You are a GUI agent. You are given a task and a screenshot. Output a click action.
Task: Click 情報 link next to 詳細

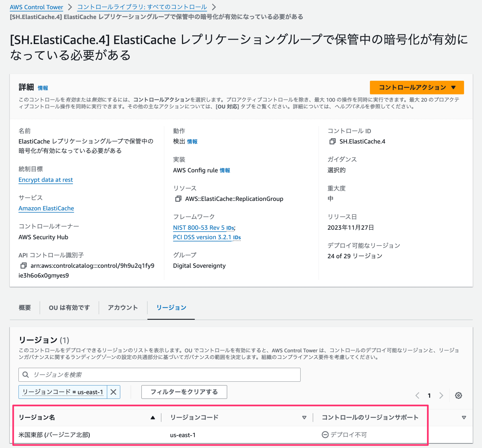click(43, 88)
